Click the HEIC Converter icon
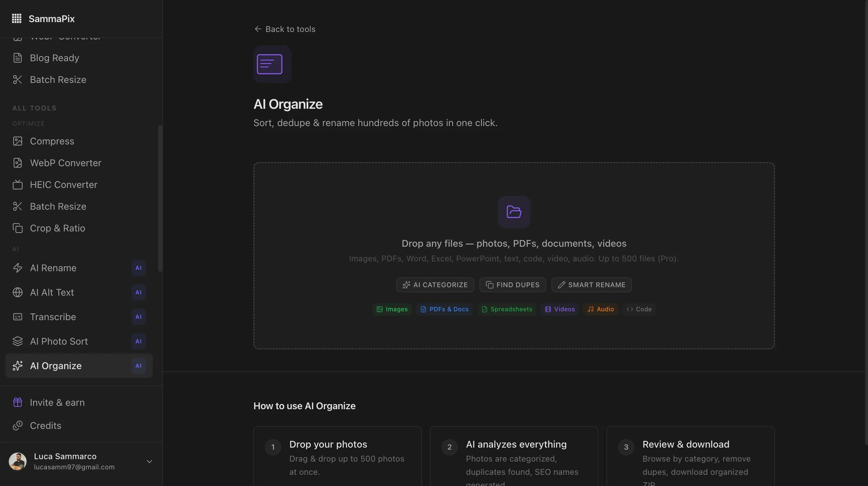 click(x=18, y=185)
